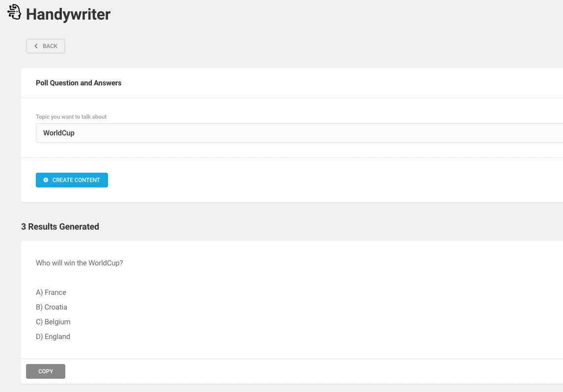Select answer option 'A) France'
Screen dimensions: 563x392
(x=51, y=292)
